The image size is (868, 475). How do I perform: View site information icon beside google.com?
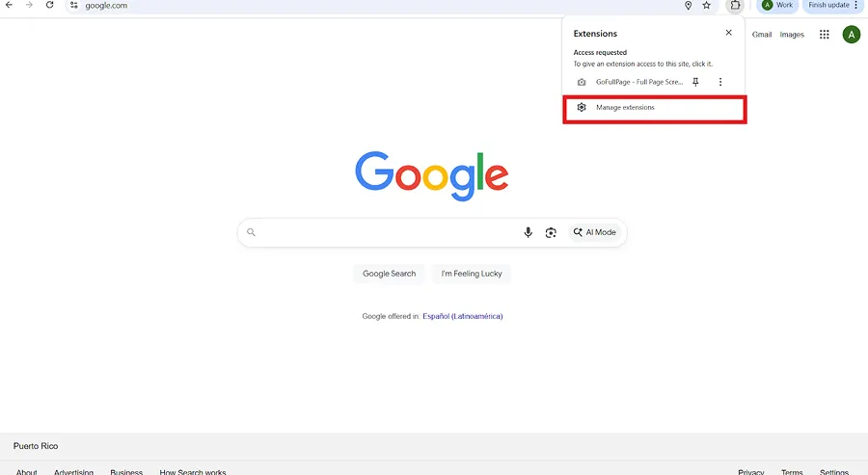point(73,5)
